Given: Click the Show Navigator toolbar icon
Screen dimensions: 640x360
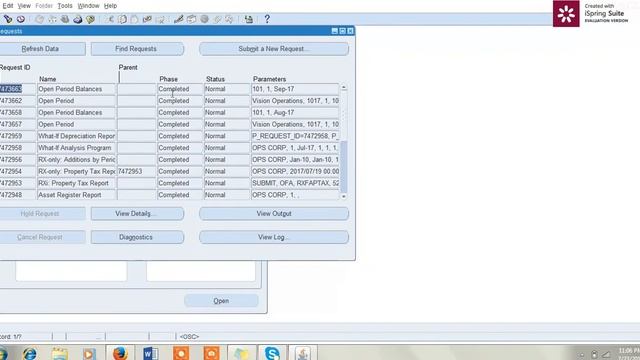Looking at the screenshot, I should [x=21, y=19].
